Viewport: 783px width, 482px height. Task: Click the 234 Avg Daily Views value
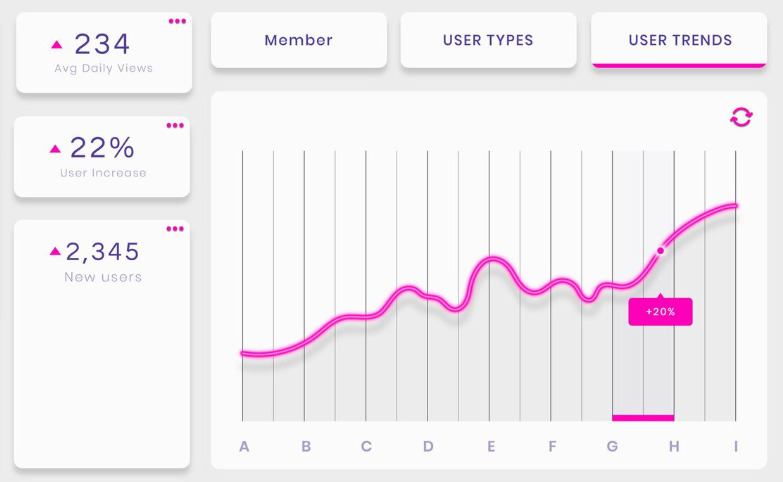pyautogui.click(x=102, y=44)
